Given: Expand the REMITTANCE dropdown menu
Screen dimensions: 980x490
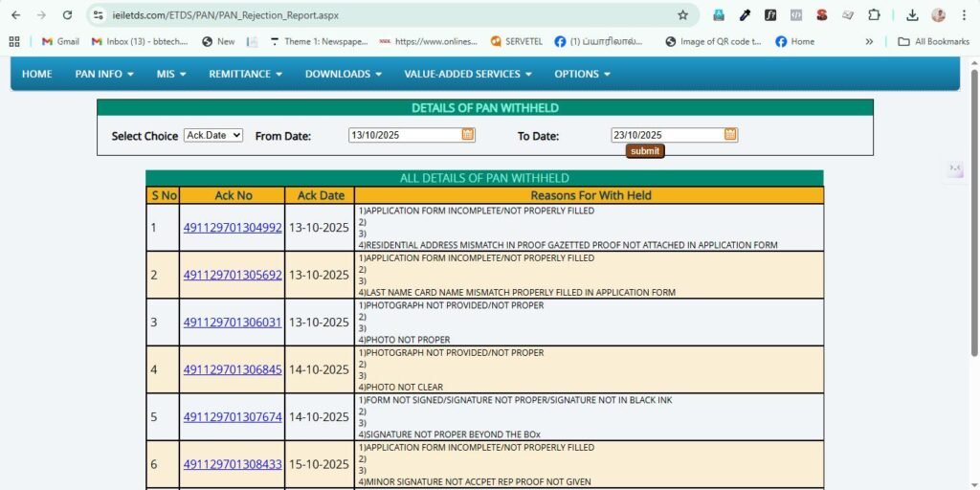Looking at the screenshot, I should click(245, 74).
